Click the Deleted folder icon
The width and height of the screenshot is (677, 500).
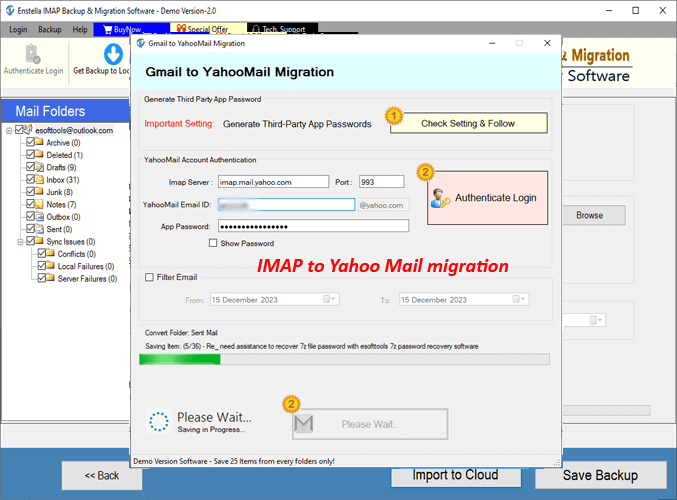[39, 155]
